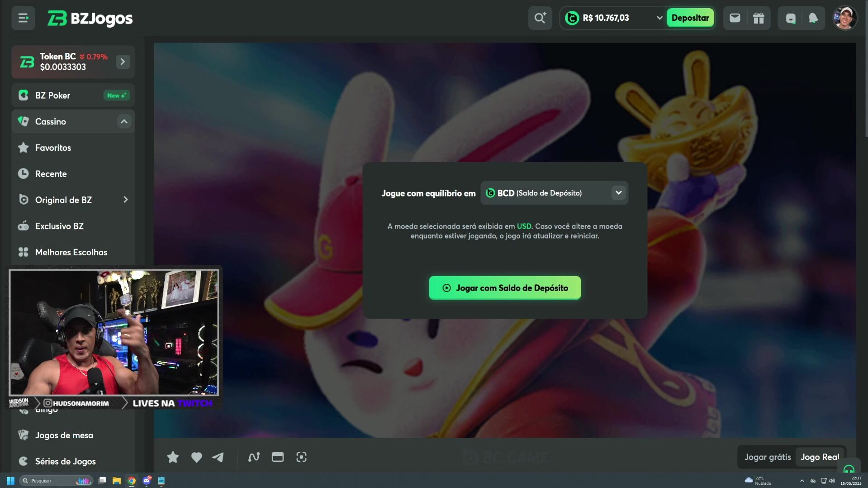Open the search icon in header
Screen dimensions: 868x488
[540, 18]
